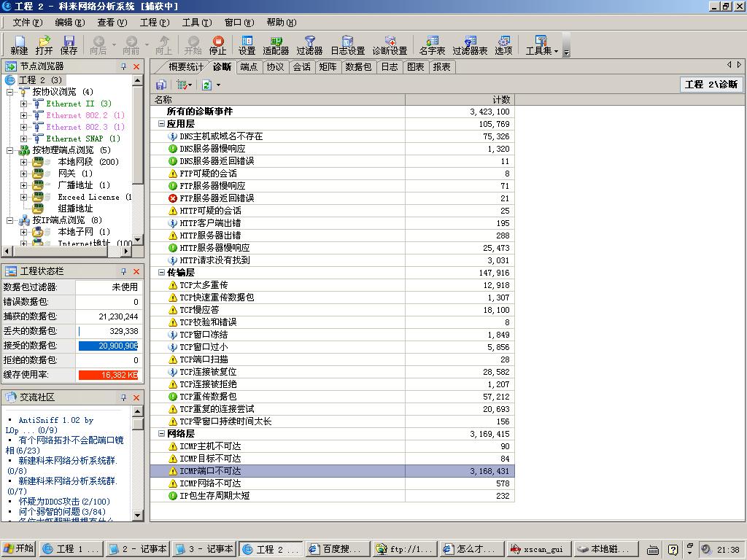747x560 pixels.
Task: Open the 适配器 (Adapter) toolbar icon
Action: [276, 45]
